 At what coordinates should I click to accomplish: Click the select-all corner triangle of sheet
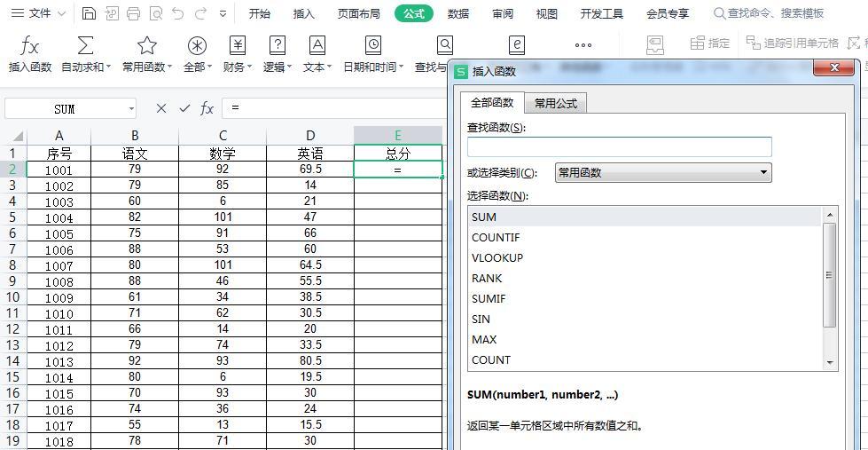(x=18, y=137)
